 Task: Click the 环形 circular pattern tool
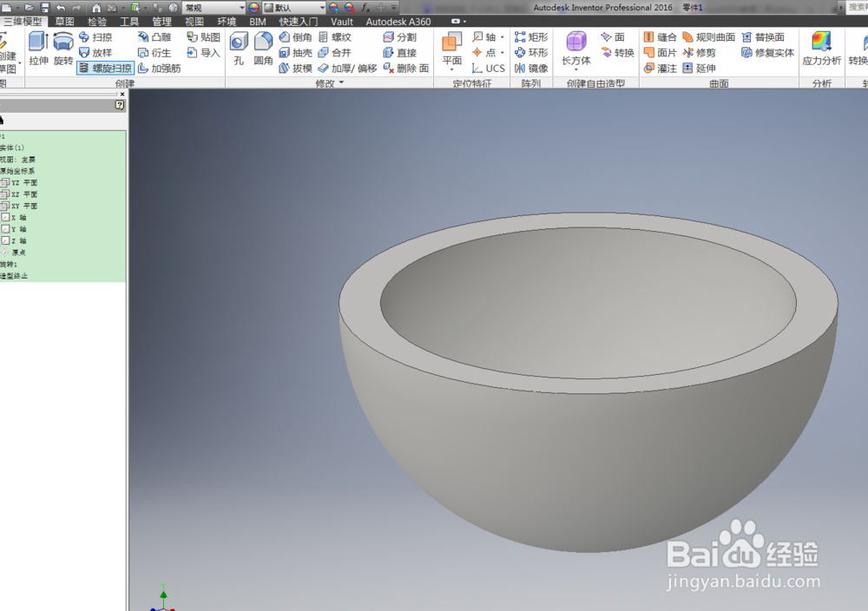(x=531, y=53)
